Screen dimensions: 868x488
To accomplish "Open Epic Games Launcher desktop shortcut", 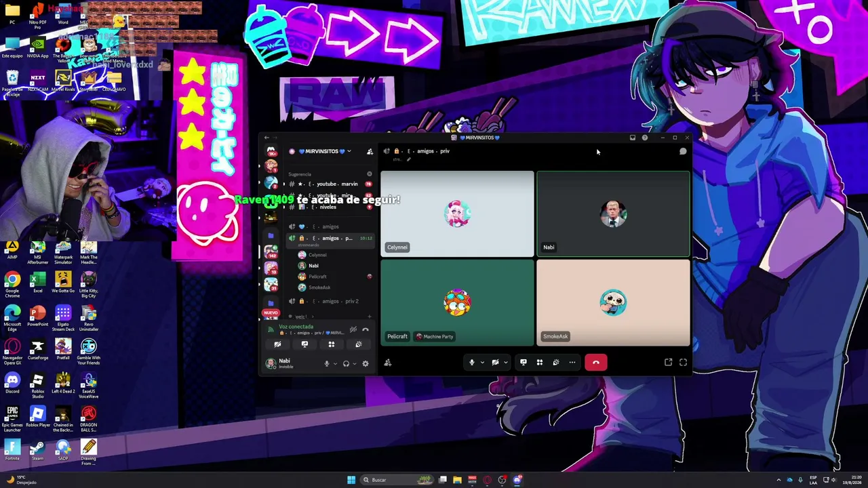I will pyautogui.click(x=12, y=418).
